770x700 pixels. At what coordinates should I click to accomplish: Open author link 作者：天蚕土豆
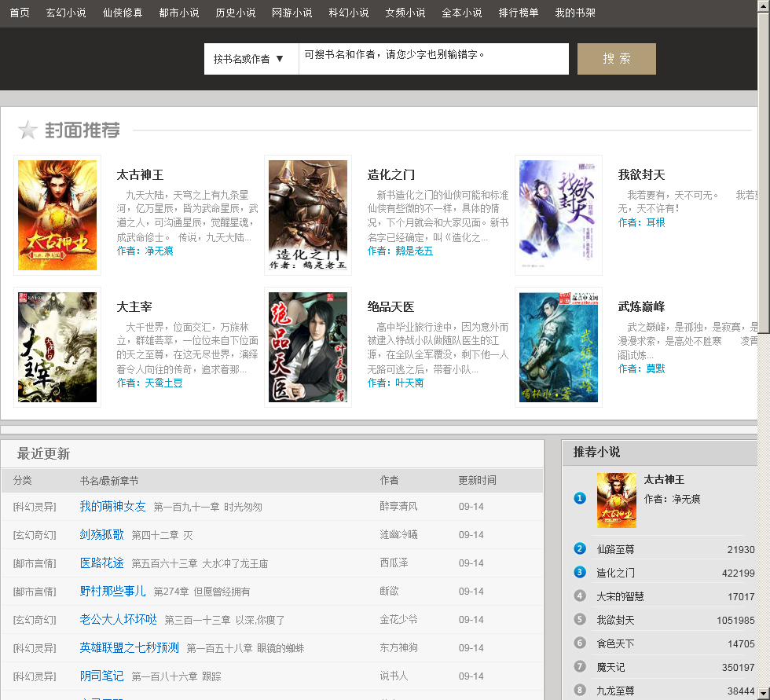point(149,383)
